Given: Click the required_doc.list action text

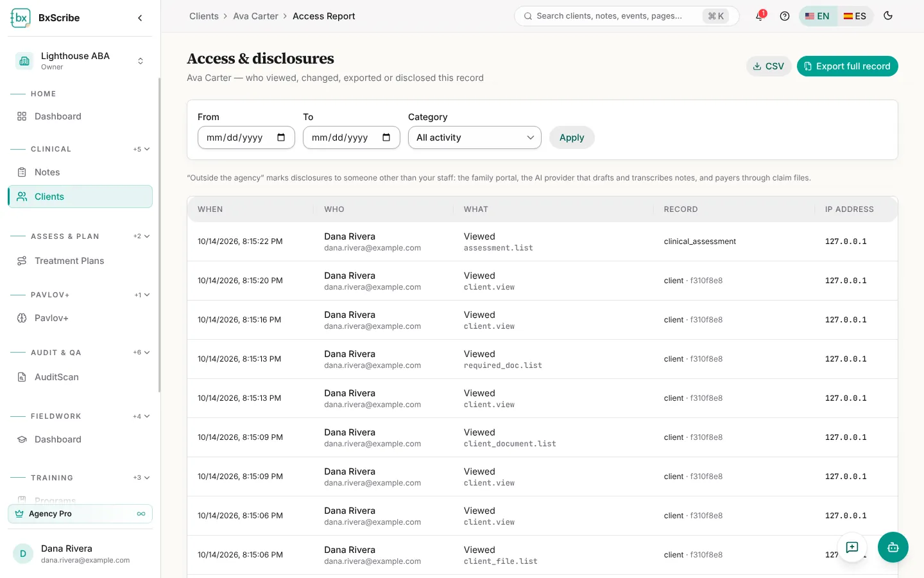Looking at the screenshot, I should click(502, 365).
